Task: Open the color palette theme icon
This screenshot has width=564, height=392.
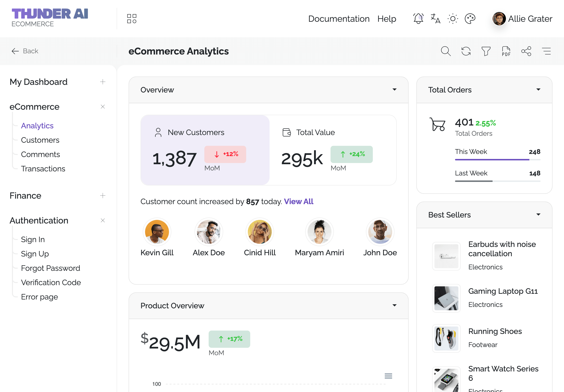Action: tap(470, 19)
